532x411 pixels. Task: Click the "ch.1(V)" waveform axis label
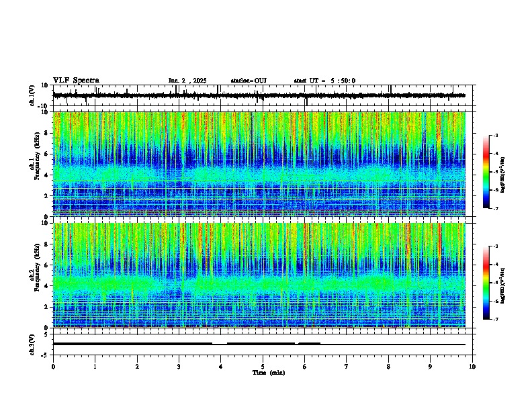point(32,95)
